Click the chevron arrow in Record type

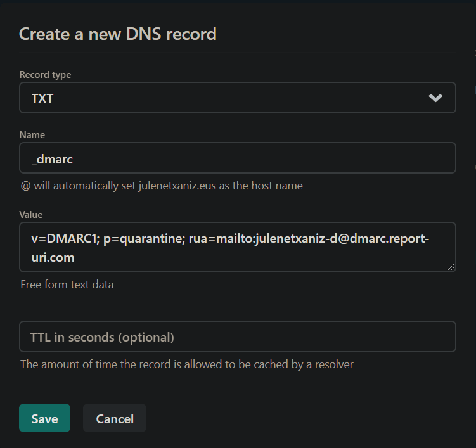pyautogui.click(x=435, y=98)
